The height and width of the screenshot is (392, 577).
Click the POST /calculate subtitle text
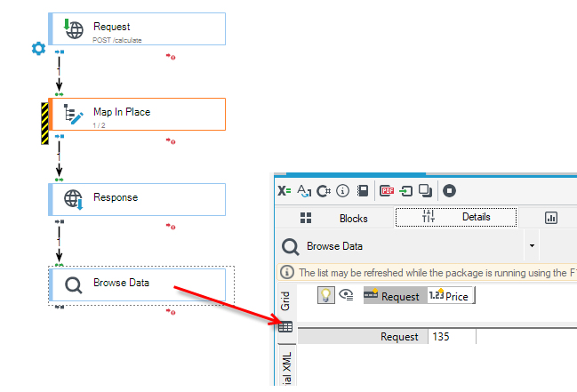117,40
